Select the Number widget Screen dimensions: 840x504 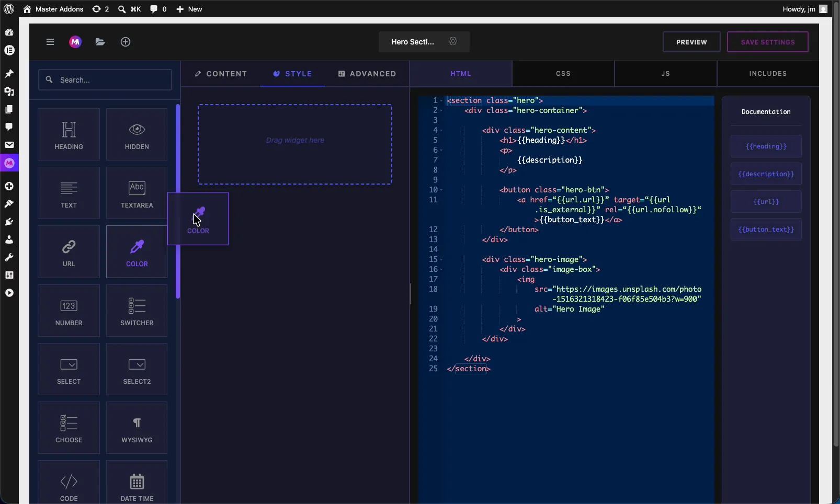pyautogui.click(x=69, y=311)
